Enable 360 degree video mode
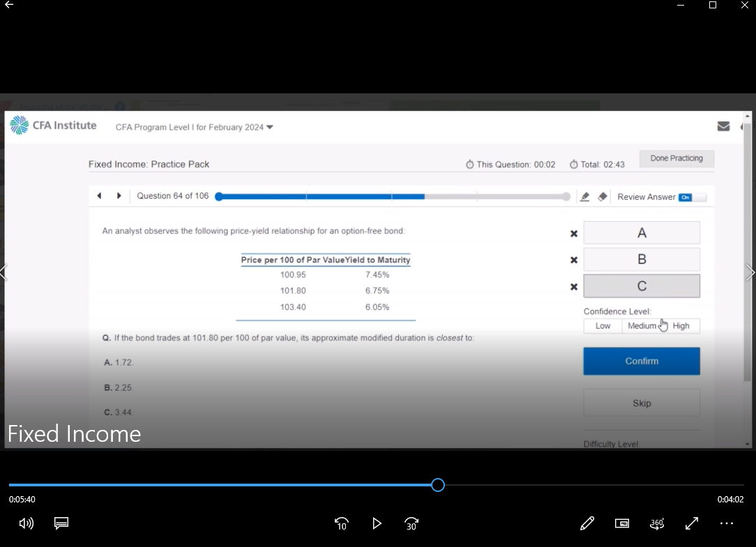 [x=657, y=523]
